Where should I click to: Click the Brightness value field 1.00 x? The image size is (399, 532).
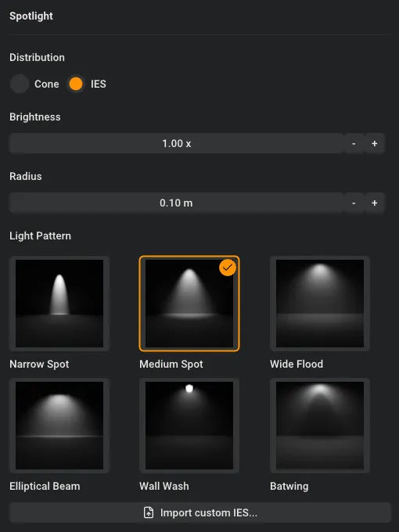pyautogui.click(x=177, y=143)
